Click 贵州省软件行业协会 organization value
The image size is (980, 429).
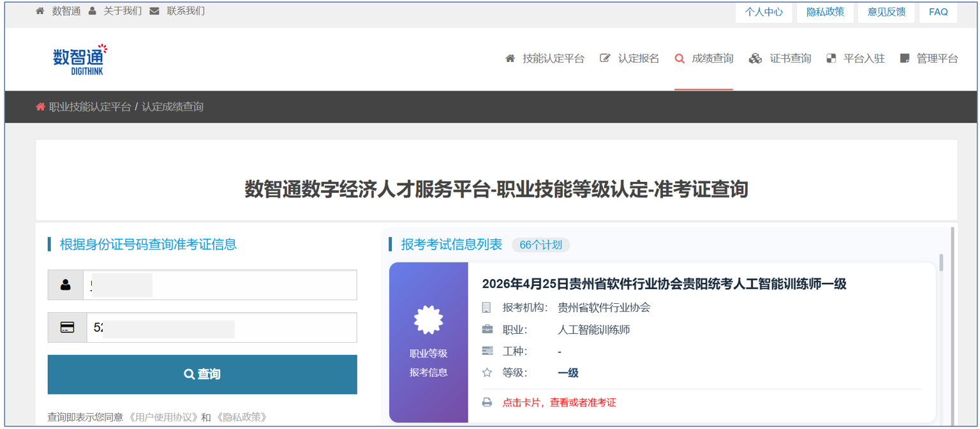[x=604, y=308]
